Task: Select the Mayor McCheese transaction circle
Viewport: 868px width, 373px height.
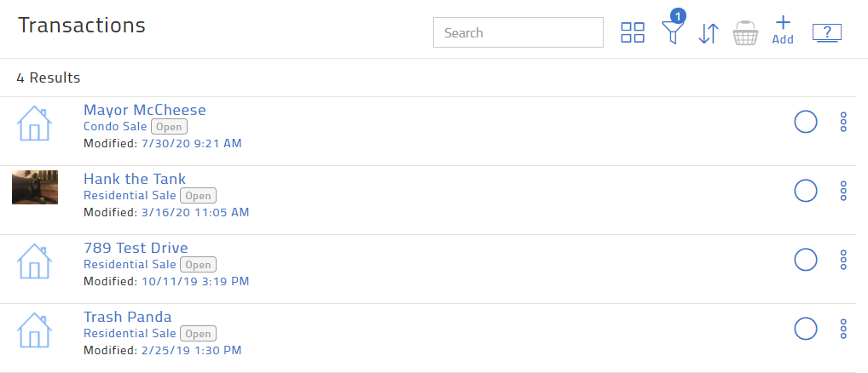Action: click(x=806, y=122)
